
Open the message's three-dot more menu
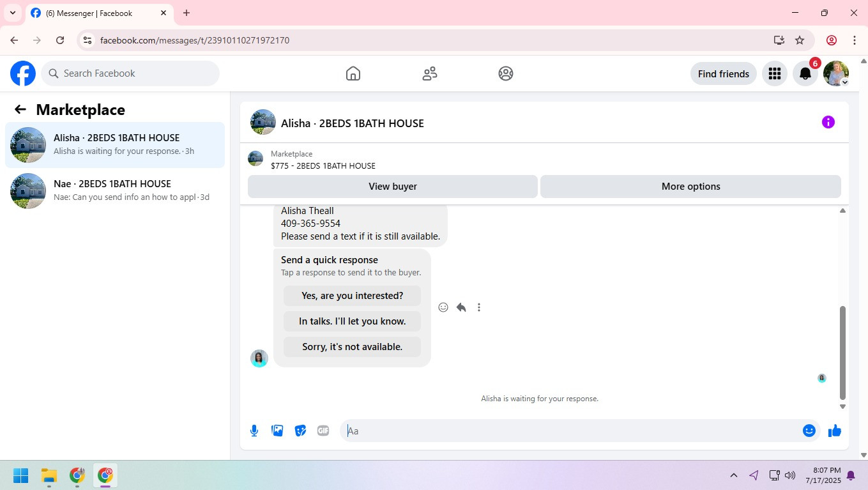pyautogui.click(x=479, y=307)
